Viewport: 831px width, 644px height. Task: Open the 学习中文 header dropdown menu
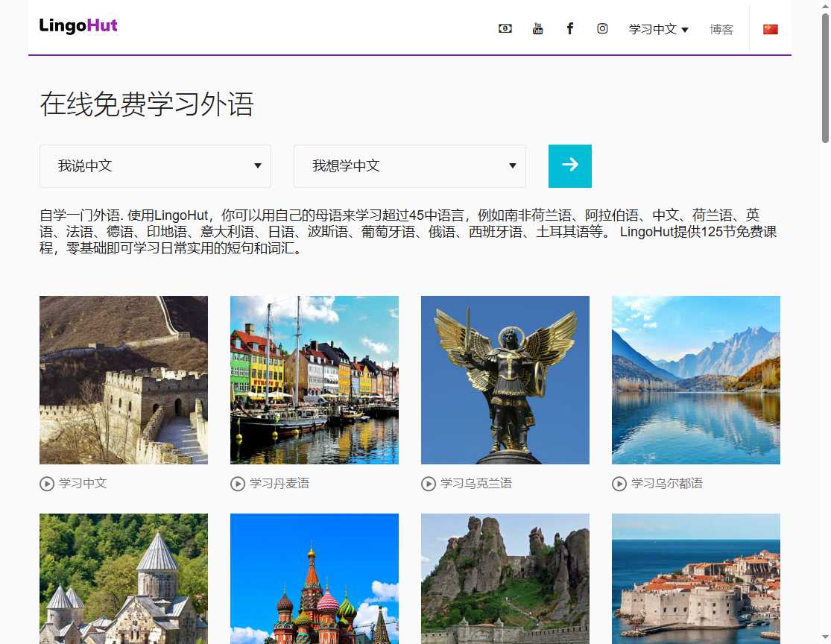[658, 29]
